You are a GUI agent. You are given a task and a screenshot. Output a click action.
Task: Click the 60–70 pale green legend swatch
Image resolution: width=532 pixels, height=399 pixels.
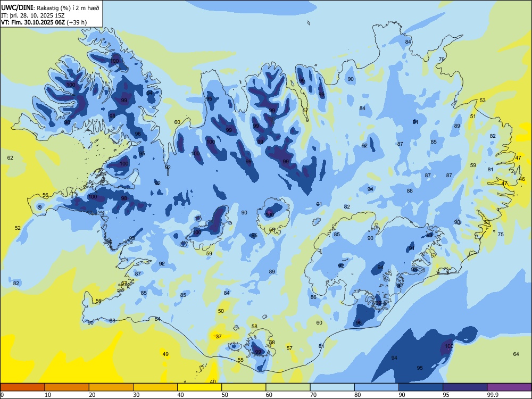click(288, 387)
